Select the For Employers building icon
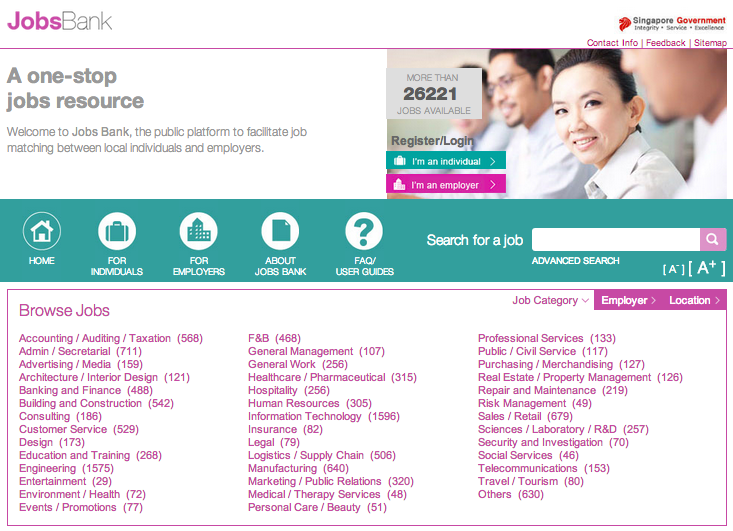The image size is (733, 531). coord(198,233)
